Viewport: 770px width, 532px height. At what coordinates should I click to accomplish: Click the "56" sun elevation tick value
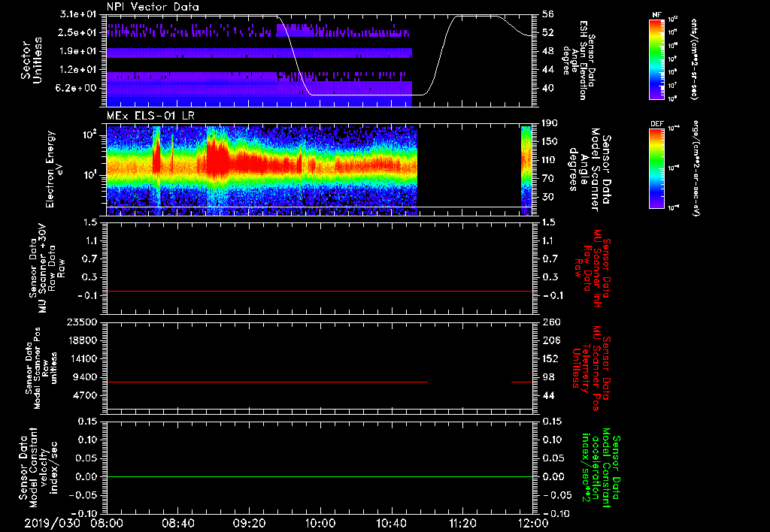coord(547,14)
